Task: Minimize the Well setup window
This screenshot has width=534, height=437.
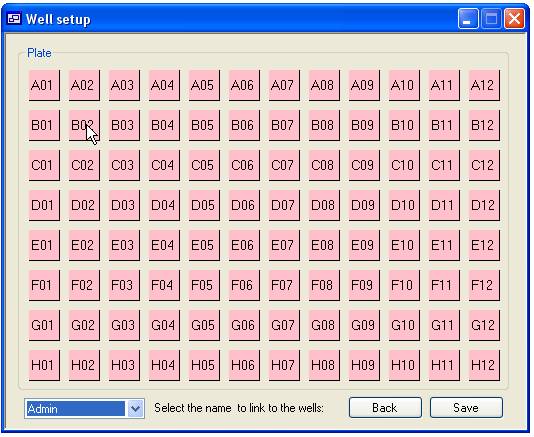Action: click(468, 19)
